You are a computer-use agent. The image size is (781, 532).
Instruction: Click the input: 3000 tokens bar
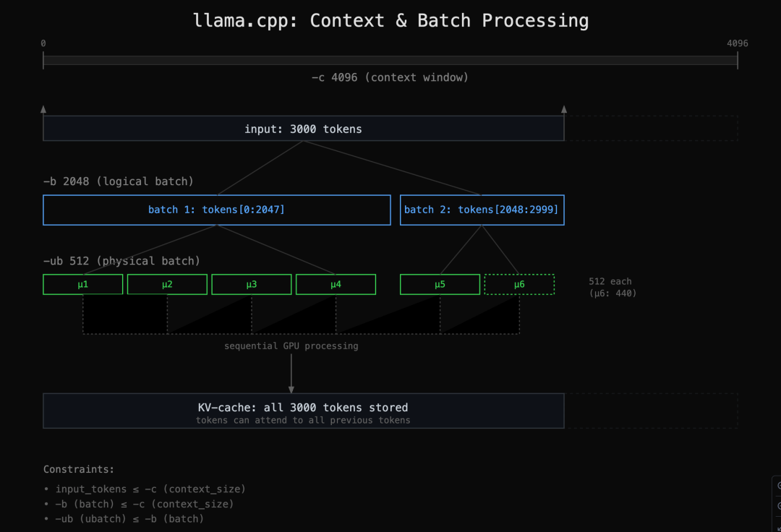tap(303, 129)
